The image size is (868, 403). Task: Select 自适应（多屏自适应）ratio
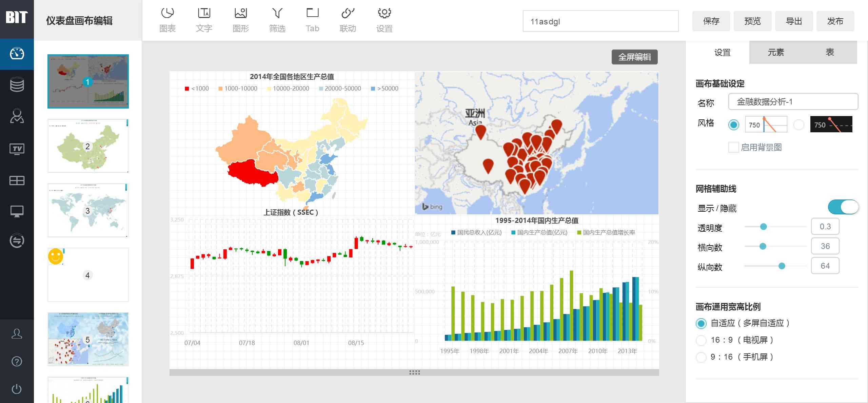point(701,323)
